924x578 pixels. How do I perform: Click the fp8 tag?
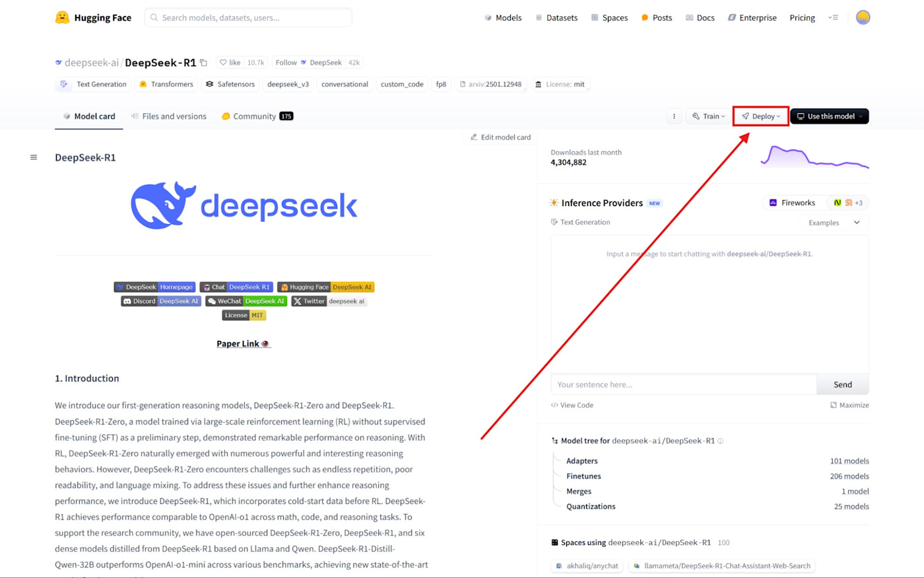441,85
